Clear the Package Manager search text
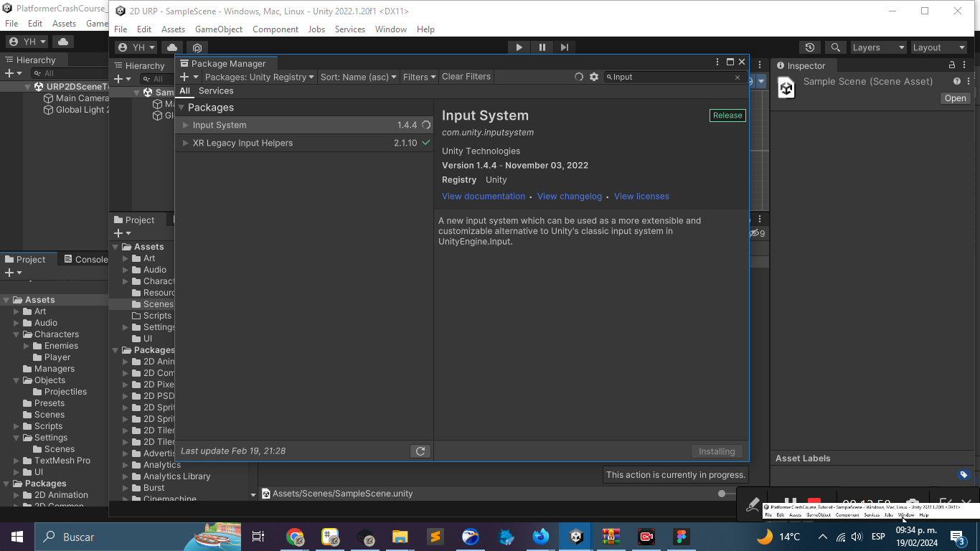Viewport: 980px width, 551px height. (x=738, y=77)
